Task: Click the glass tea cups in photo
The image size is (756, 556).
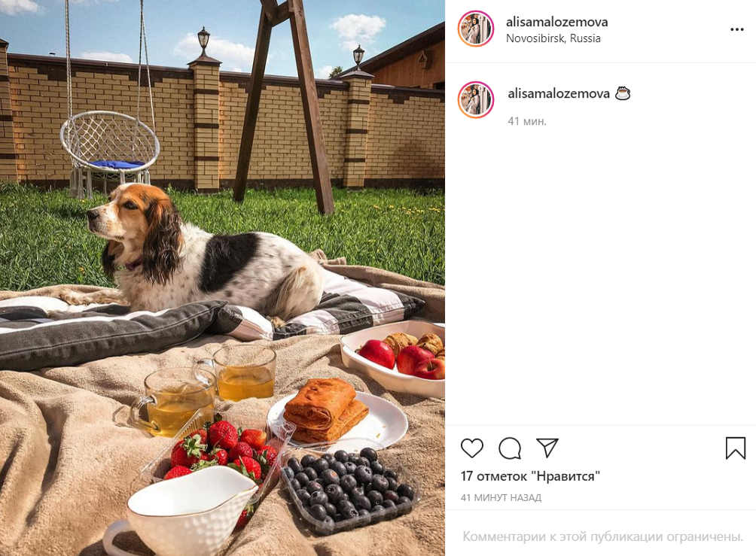Action: (205, 390)
